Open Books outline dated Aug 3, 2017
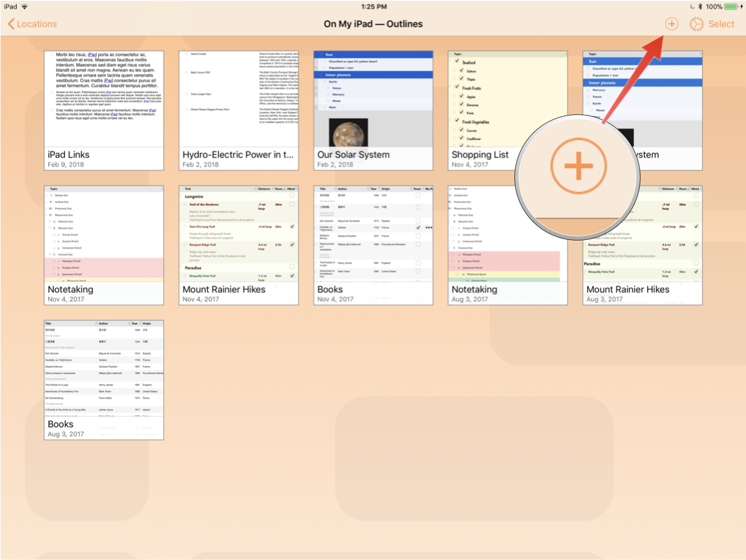 (104, 380)
